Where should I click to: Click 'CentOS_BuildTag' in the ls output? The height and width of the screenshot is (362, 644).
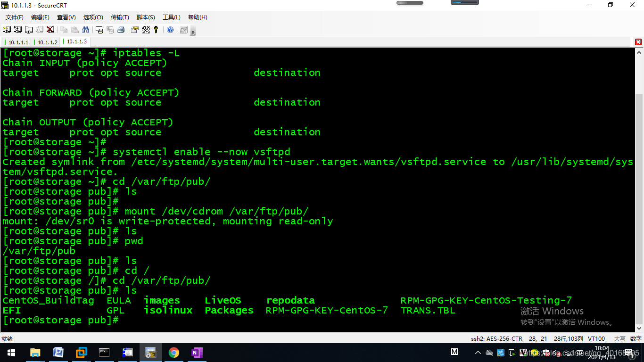pos(48,300)
